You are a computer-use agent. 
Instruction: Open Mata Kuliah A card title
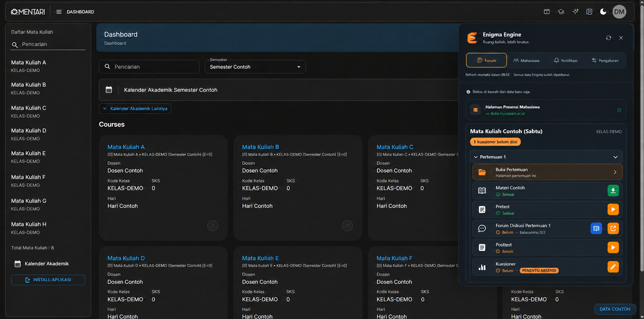click(x=126, y=147)
